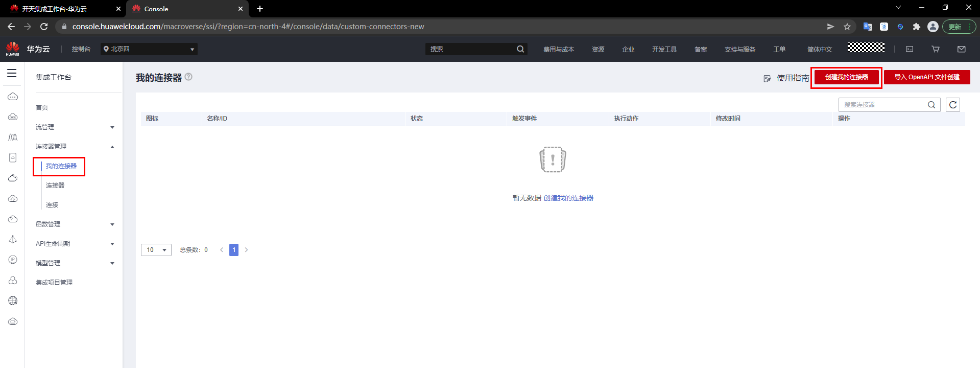
Task: Close the 开天集成工作台-华为云 tab
Action: pos(118,9)
